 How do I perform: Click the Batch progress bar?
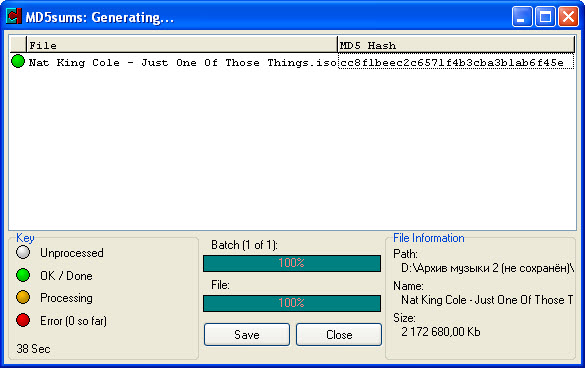pyautogui.click(x=292, y=263)
